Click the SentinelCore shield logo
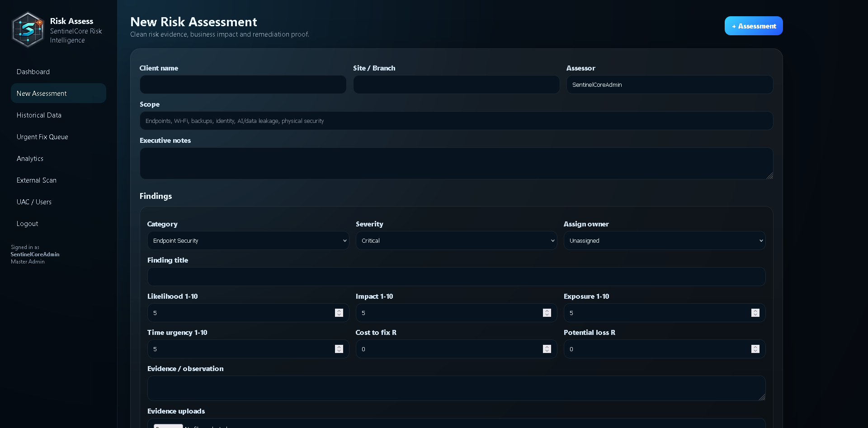The height and width of the screenshot is (428, 868). click(x=28, y=30)
